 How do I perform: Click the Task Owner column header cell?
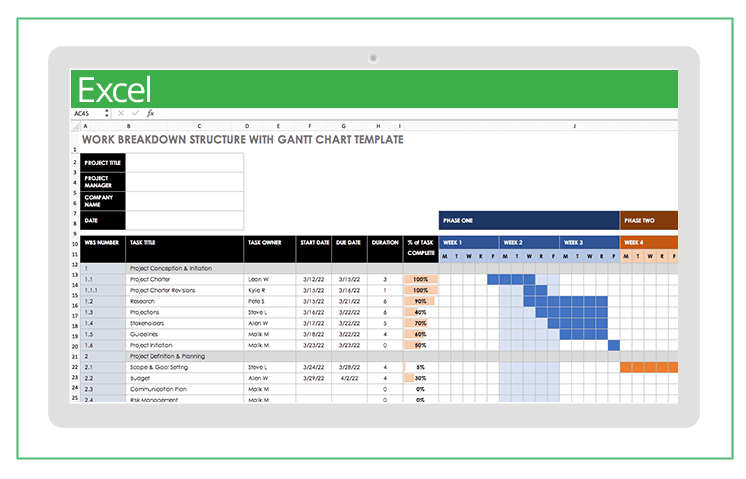coord(270,242)
